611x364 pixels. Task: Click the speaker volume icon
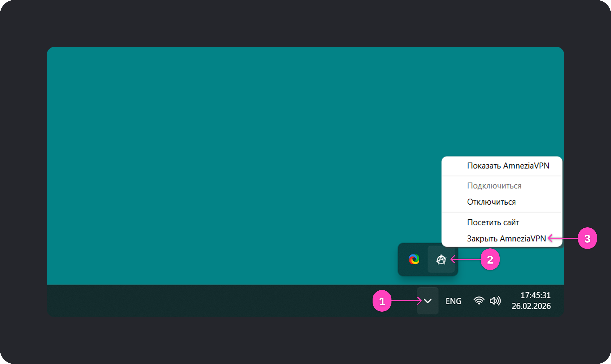click(x=495, y=301)
